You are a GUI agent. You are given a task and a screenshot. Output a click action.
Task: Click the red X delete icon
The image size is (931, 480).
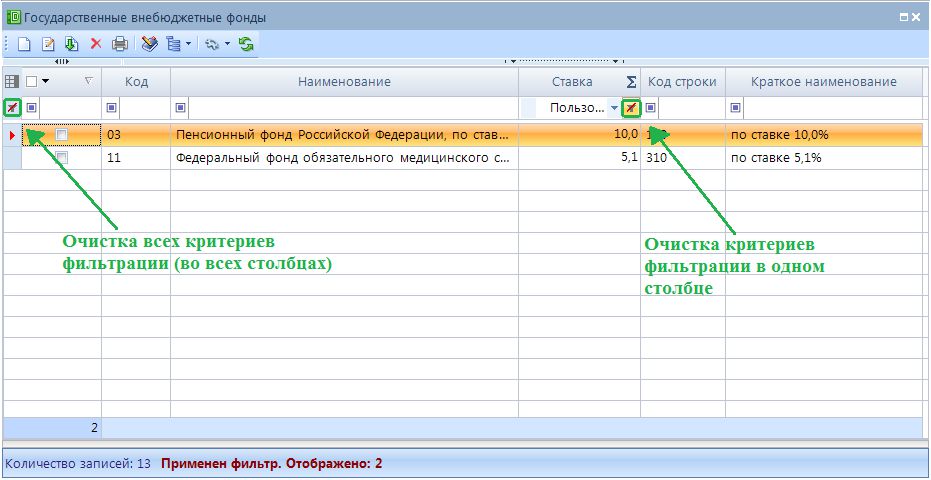coord(96,44)
